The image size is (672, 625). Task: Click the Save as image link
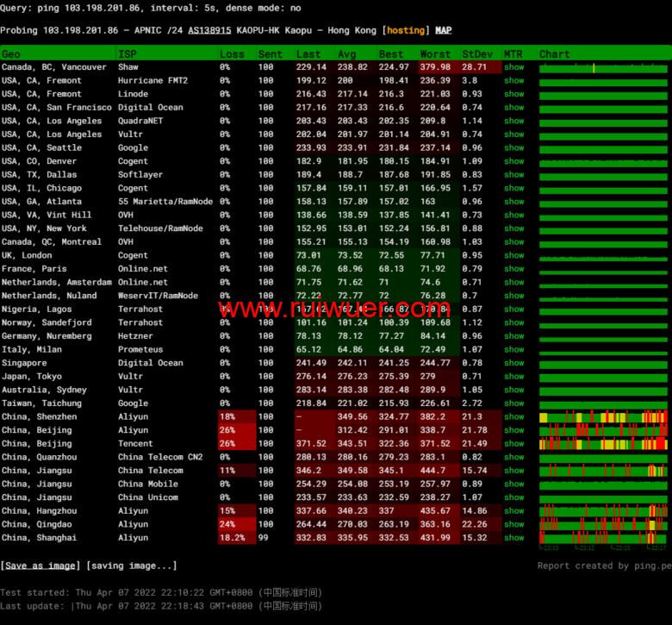tap(40, 566)
